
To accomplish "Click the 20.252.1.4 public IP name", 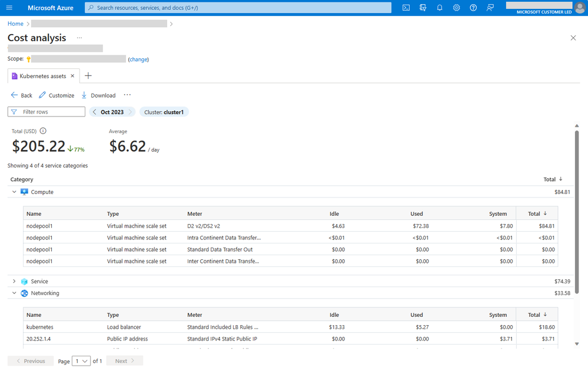I will (x=38, y=339).
